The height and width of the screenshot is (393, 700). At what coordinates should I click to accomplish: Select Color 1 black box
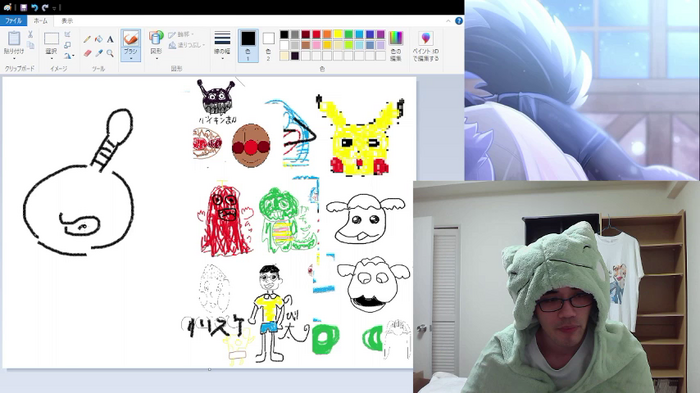[248, 45]
